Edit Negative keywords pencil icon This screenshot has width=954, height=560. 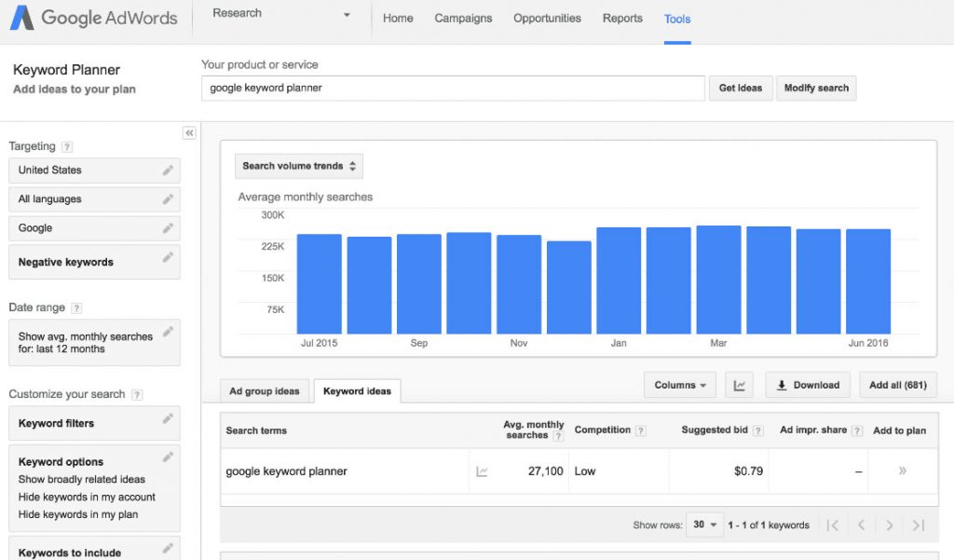point(168,257)
